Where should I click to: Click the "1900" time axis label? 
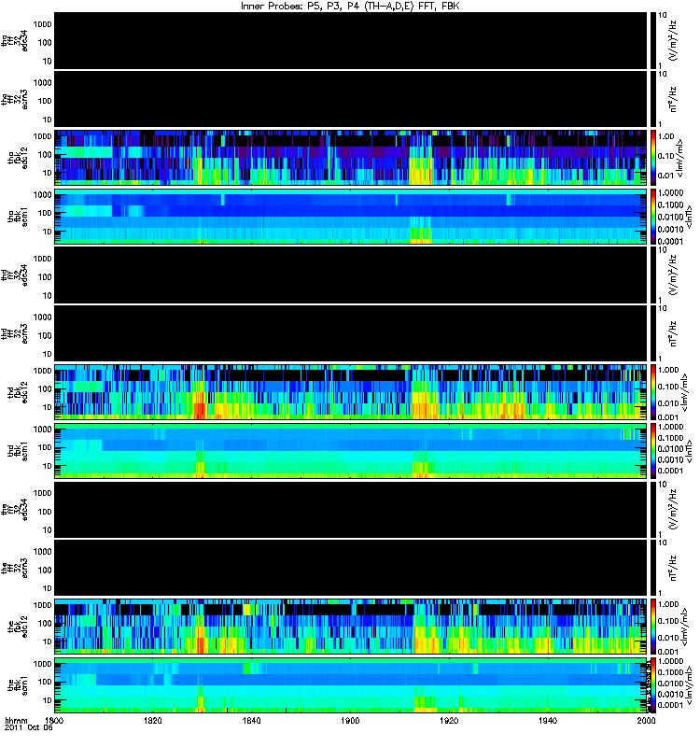[x=350, y=720]
